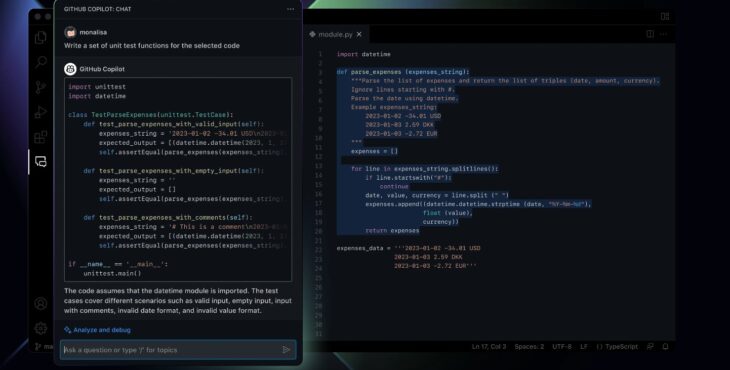Click the monalisa username in chat

pos(93,32)
